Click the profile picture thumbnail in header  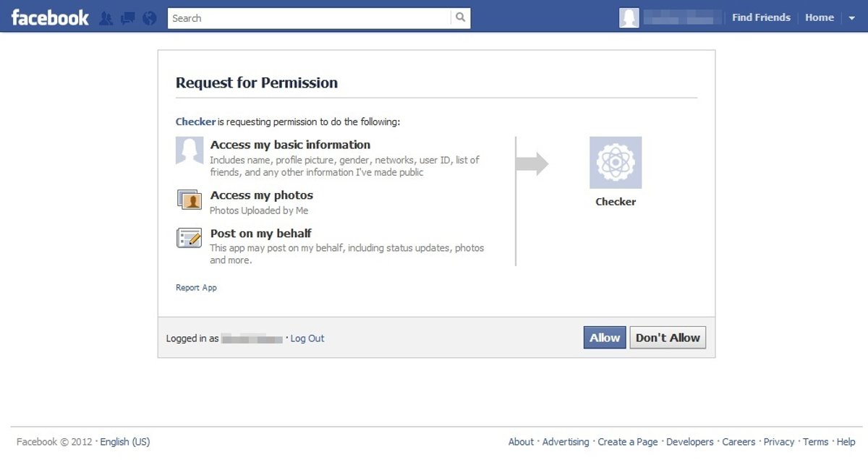coord(629,18)
